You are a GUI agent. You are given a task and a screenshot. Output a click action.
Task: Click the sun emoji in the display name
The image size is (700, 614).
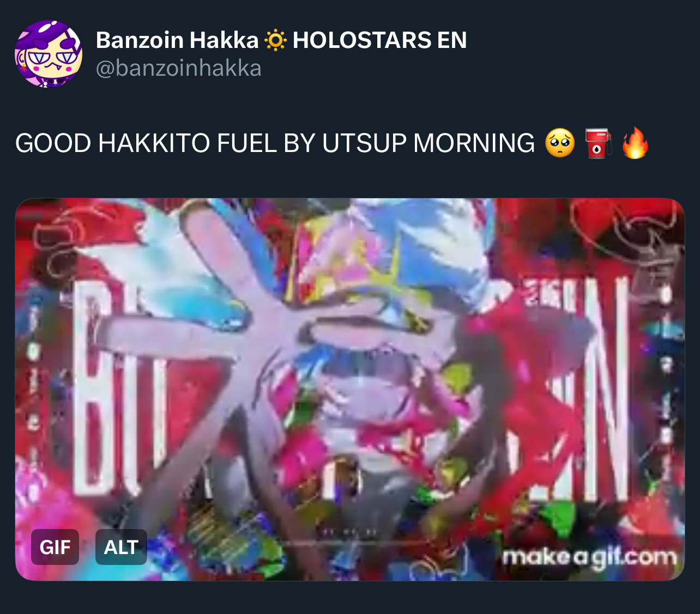tap(275, 40)
